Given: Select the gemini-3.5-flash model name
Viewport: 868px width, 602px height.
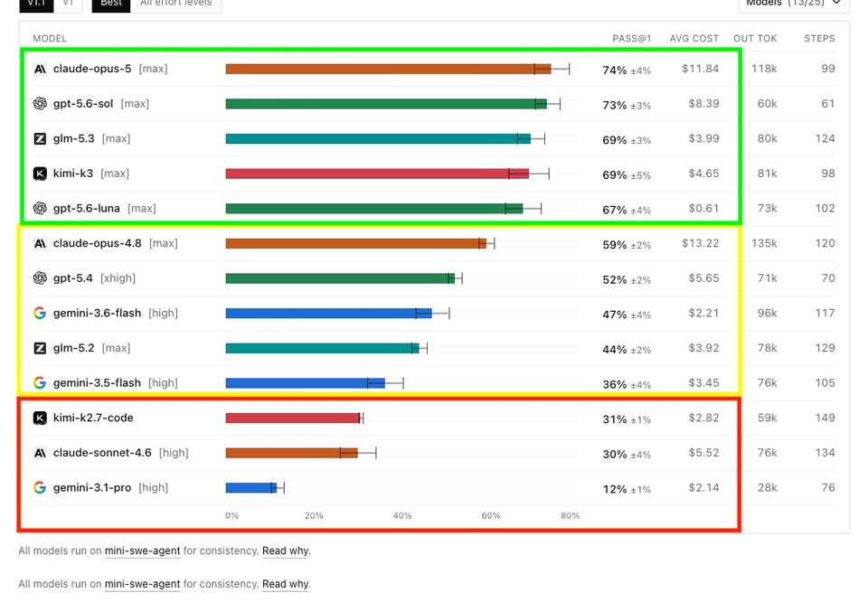Looking at the screenshot, I should tap(97, 382).
